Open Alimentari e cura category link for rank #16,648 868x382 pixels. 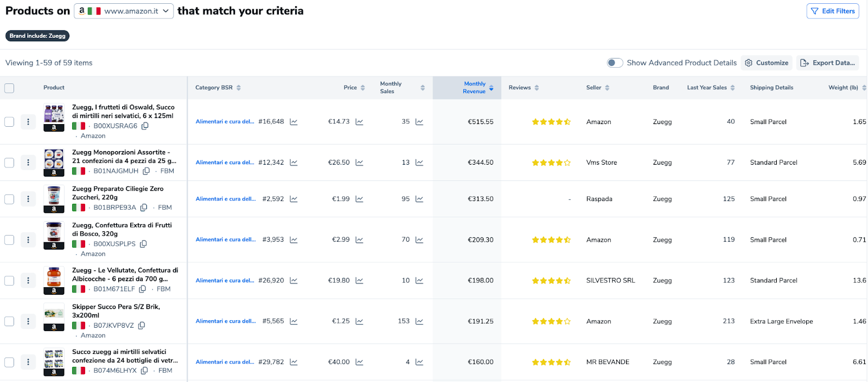point(225,122)
